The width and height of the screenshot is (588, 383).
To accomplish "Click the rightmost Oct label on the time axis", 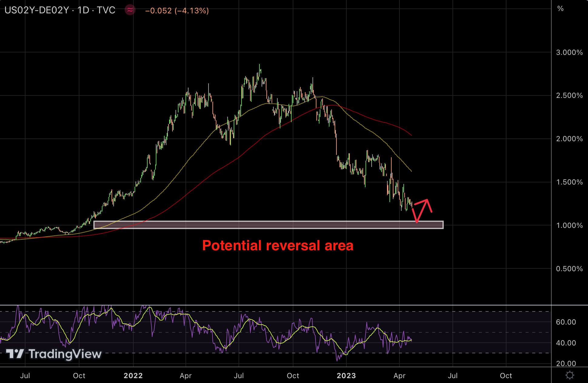I will click(x=506, y=376).
